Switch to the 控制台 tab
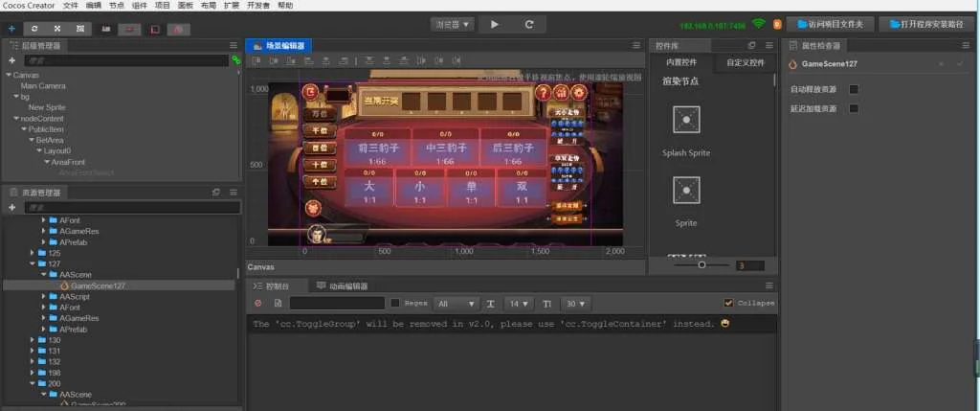 277,285
